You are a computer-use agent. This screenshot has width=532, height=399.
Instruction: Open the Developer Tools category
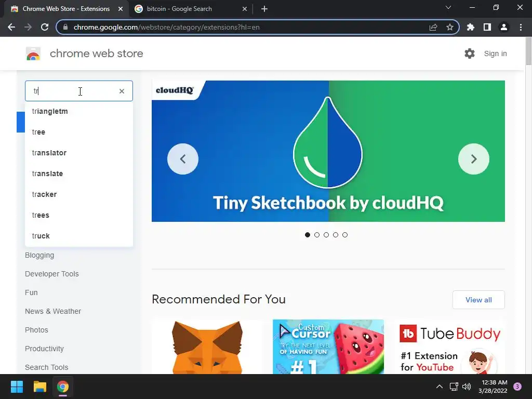click(51, 274)
